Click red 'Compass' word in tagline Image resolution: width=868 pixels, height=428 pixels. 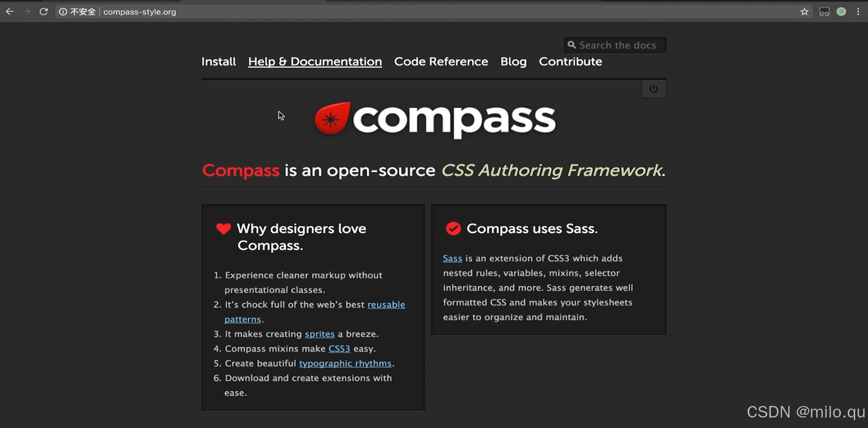241,170
